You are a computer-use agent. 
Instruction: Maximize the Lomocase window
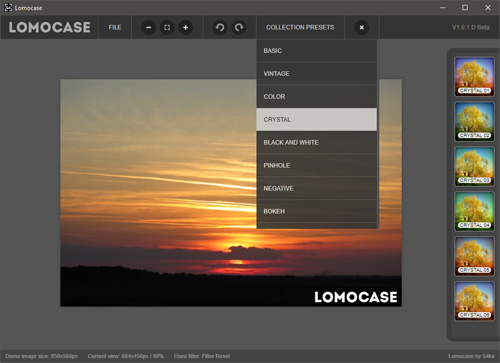(x=465, y=7)
